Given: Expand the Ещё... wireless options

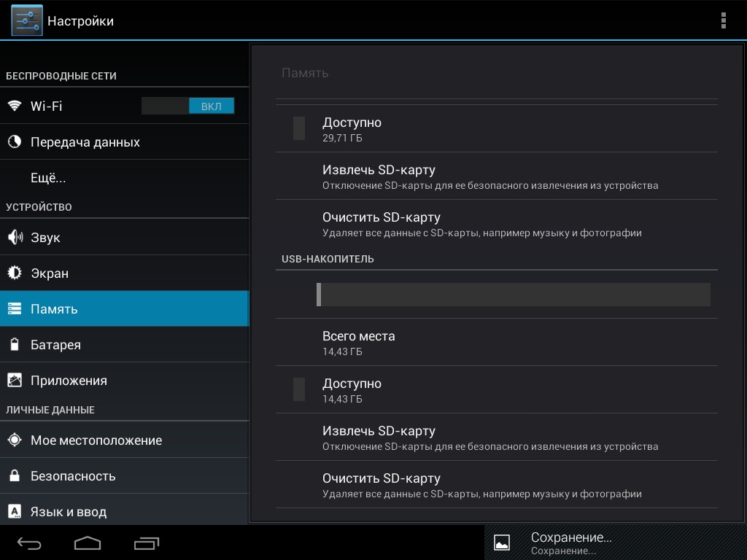Looking at the screenshot, I should (48, 178).
